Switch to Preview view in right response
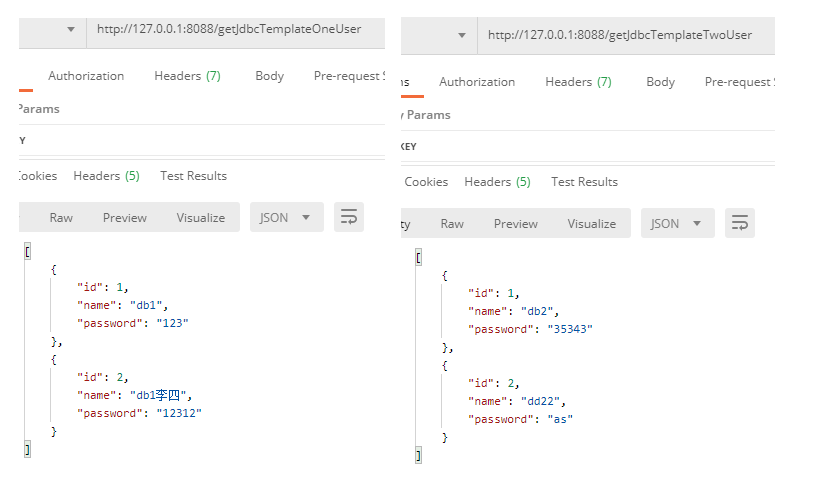 click(x=515, y=224)
